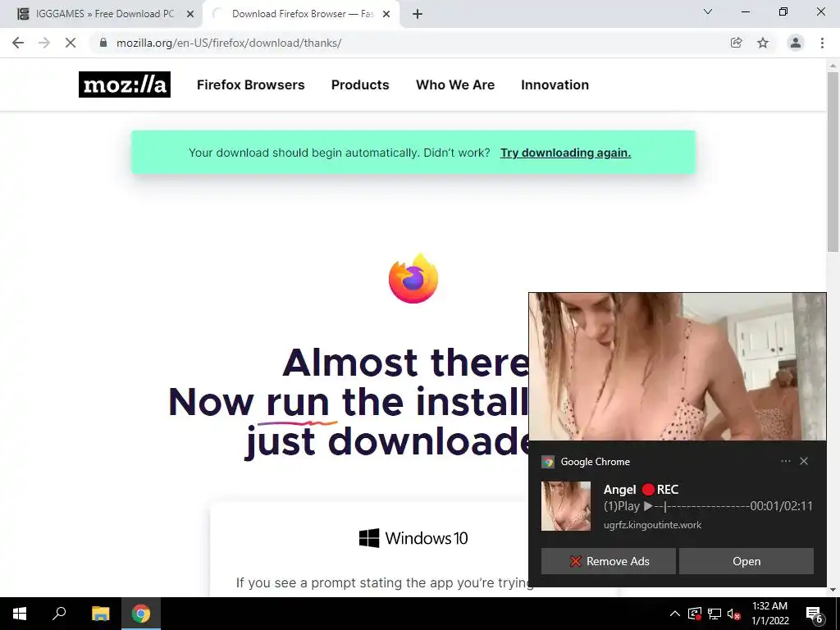Open the Windows Start menu
This screenshot has width=840, height=630.
tap(20, 614)
